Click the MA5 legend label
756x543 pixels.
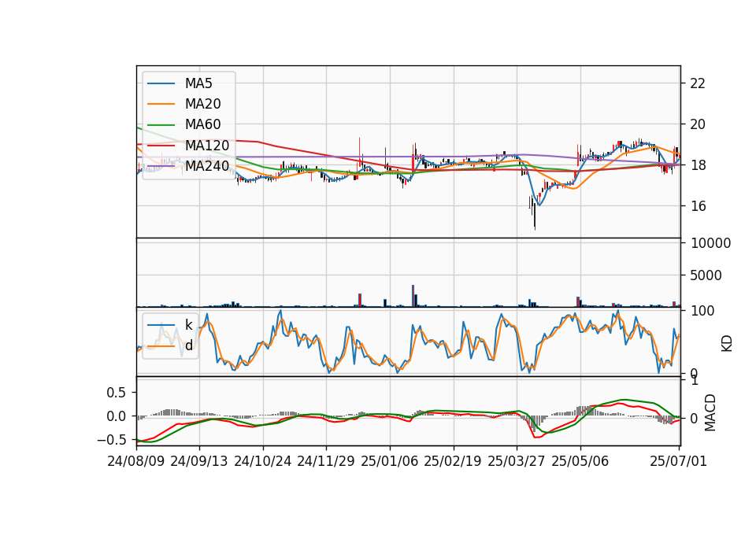tap(198, 83)
